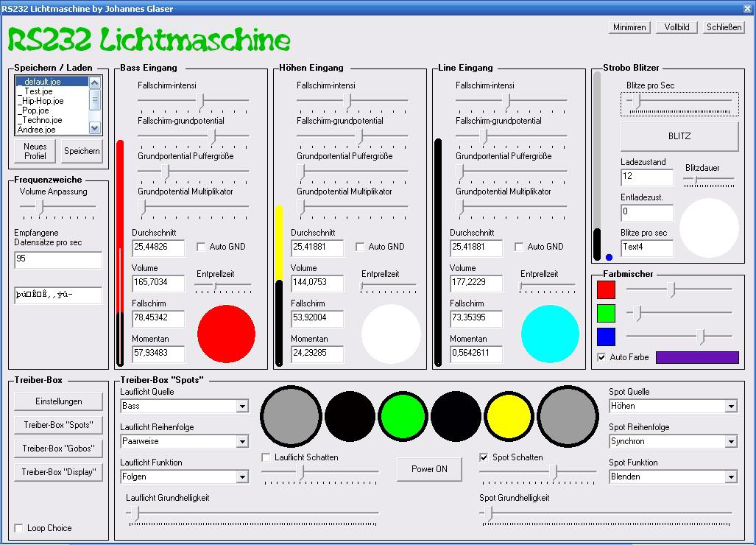Click the leftmost gray spot lamp circle

coord(291,417)
